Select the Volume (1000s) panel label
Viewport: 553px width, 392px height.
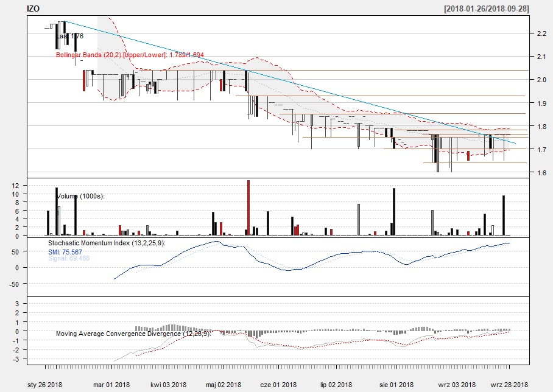81,196
